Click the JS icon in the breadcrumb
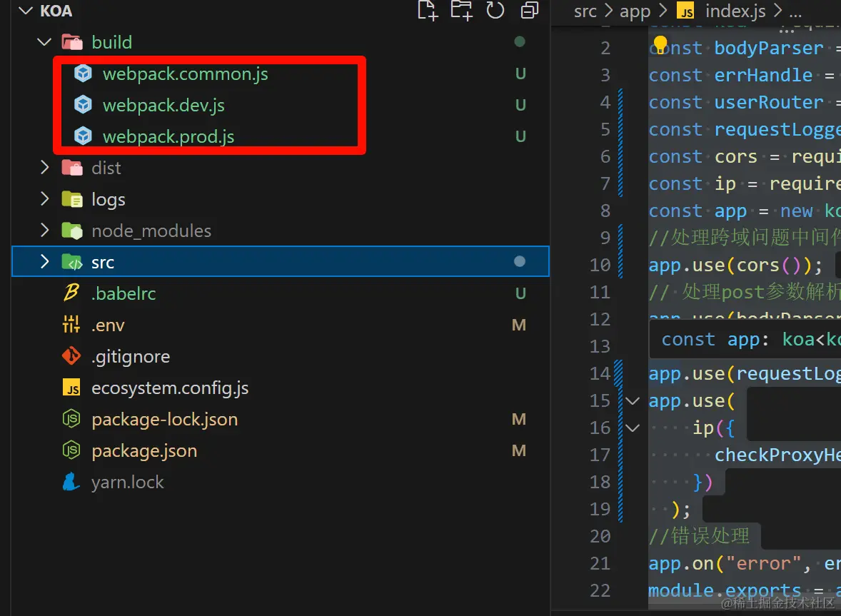The height and width of the screenshot is (616, 841). tap(685, 11)
